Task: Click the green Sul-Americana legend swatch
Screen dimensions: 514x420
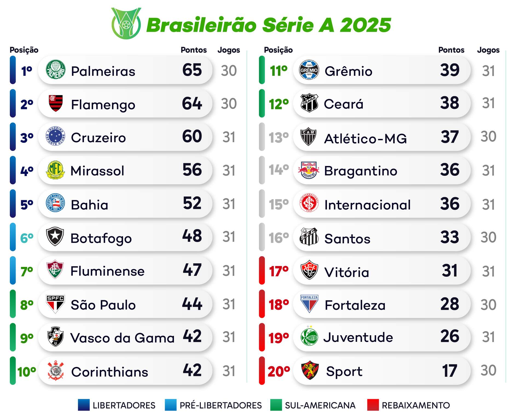Action: 276,405
